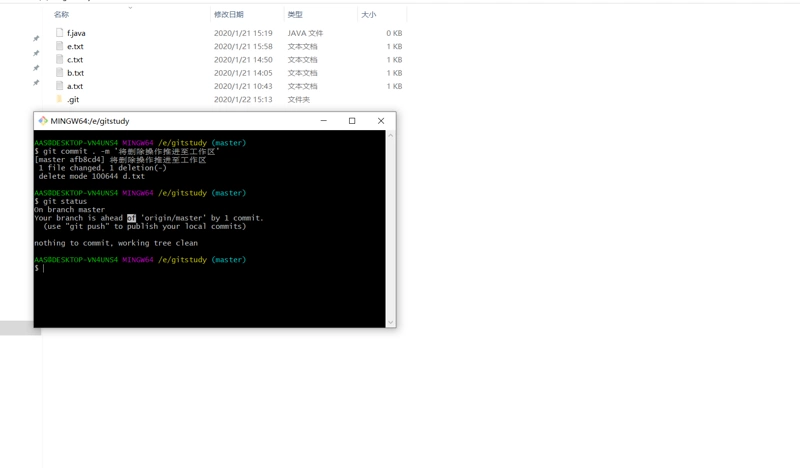The image size is (800, 468).
Task: Sort files by 类型 column header
Action: [295, 14]
